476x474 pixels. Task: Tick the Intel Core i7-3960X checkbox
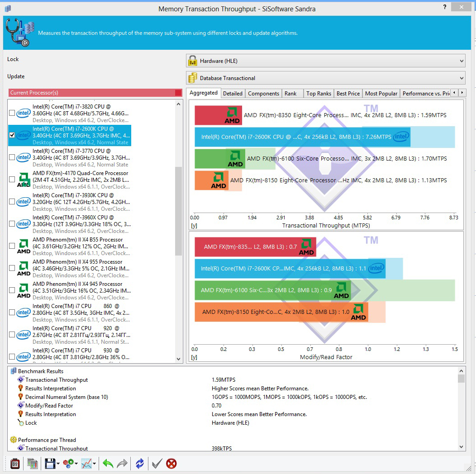[12, 223]
